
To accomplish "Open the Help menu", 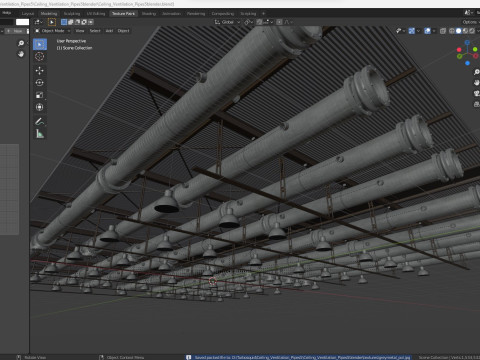I will (x=7, y=13).
